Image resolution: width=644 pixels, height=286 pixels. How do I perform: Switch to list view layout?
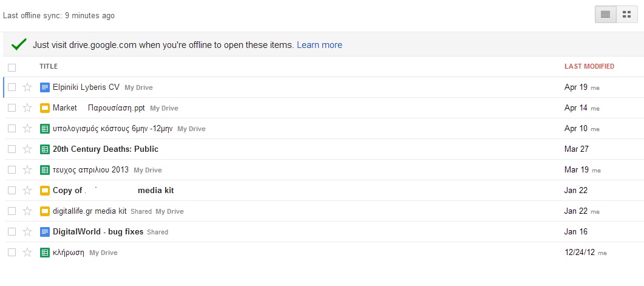pos(605,15)
